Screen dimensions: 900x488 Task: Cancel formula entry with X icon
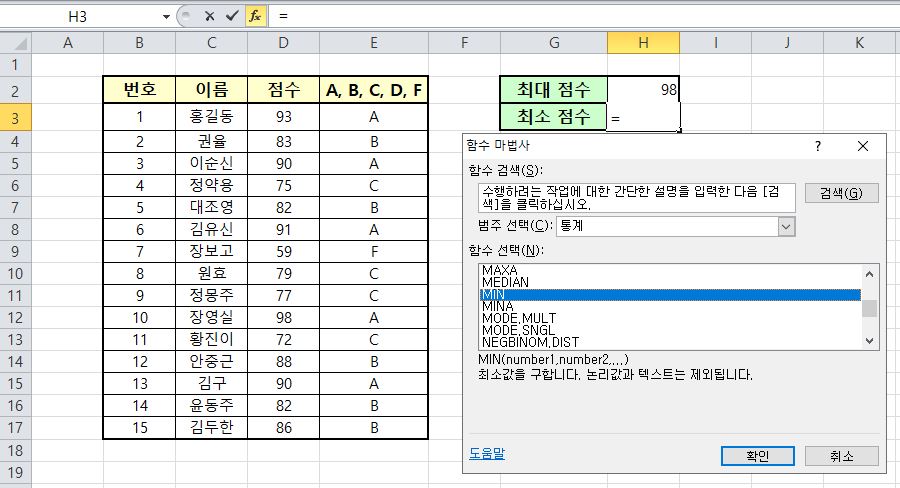210,16
